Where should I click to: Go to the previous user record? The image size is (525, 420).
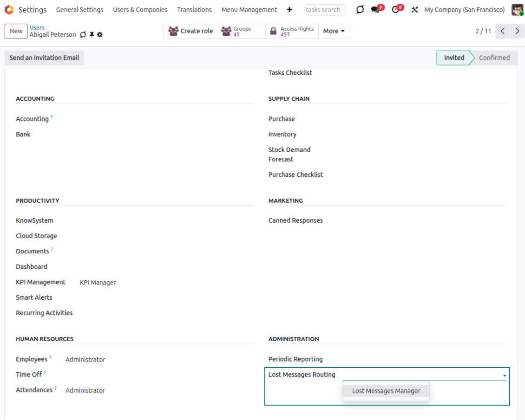(x=502, y=31)
